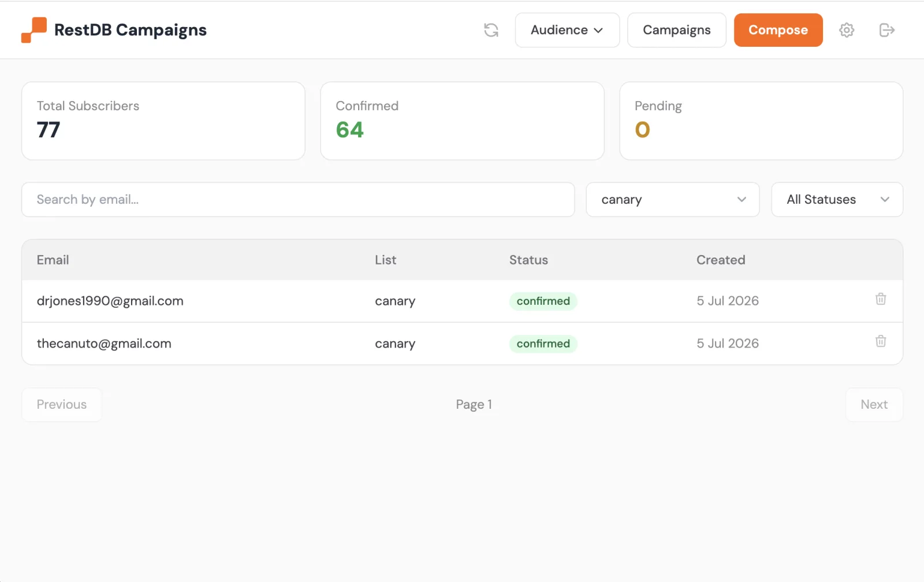Click the confirmed badge for drjones1990@gmail.com
This screenshot has width=924, height=582.
[543, 301]
